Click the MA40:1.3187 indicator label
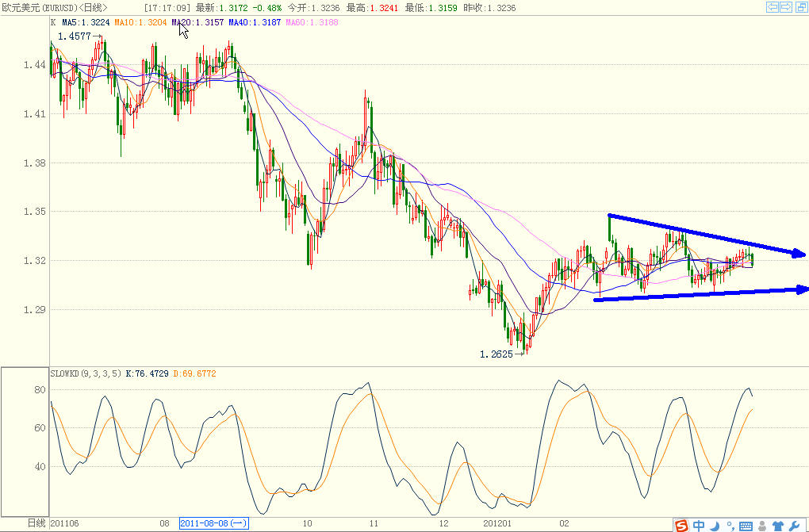The width and height of the screenshot is (809, 532). point(255,22)
